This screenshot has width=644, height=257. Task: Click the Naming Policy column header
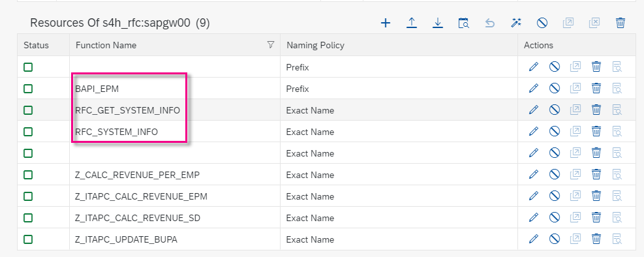click(x=399, y=45)
